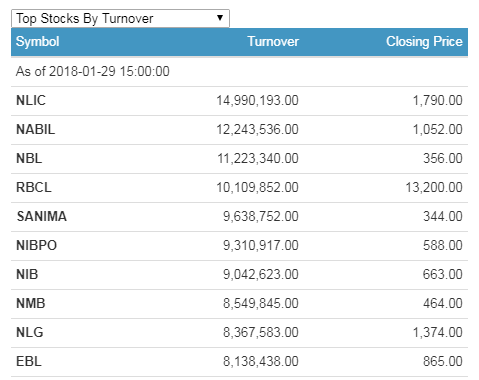Screen dimensions: 479x380
Task: Click EBL turnover value 8,138,438.00
Action: click(261, 361)
